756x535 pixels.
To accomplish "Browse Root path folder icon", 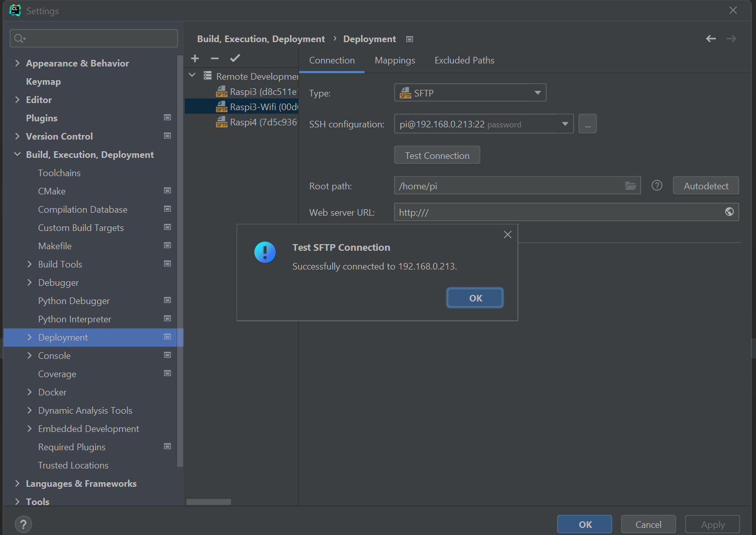I will [631, 186].
